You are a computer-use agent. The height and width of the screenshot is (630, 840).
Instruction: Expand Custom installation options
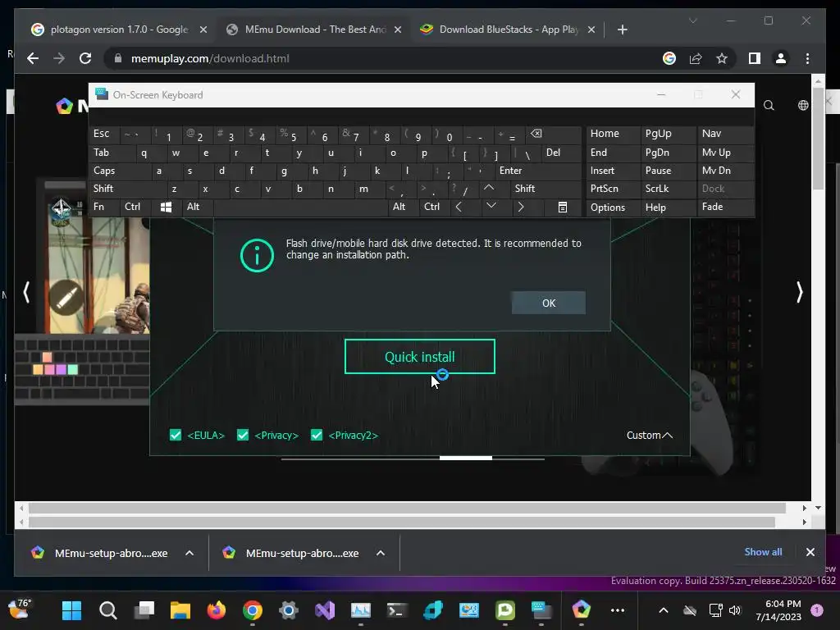tap(650, 435)
